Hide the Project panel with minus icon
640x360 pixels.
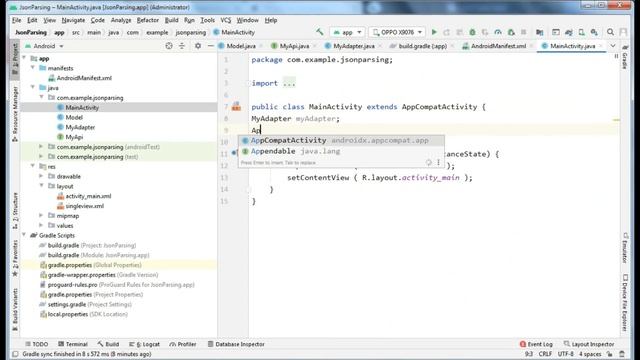[x=210, y=46]
